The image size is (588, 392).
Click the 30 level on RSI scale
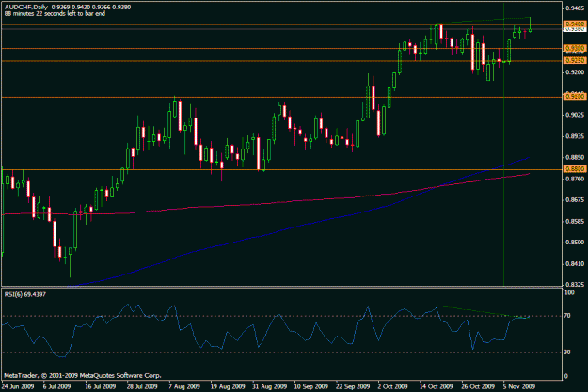tap(567, 353)
